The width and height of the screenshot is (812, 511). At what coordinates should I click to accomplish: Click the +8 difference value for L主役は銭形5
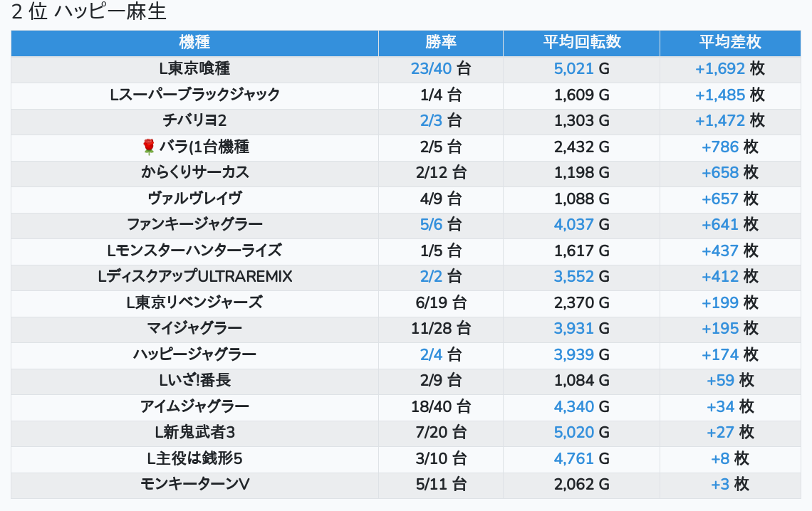pos(720,458)
